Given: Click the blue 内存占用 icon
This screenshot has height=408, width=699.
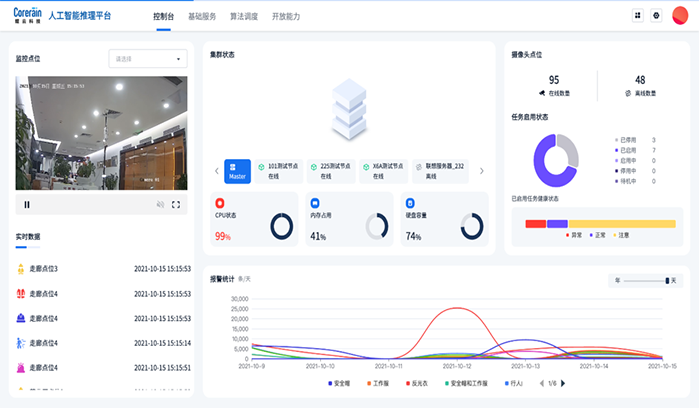Looking at the screenshot, I should coord(315,203).
